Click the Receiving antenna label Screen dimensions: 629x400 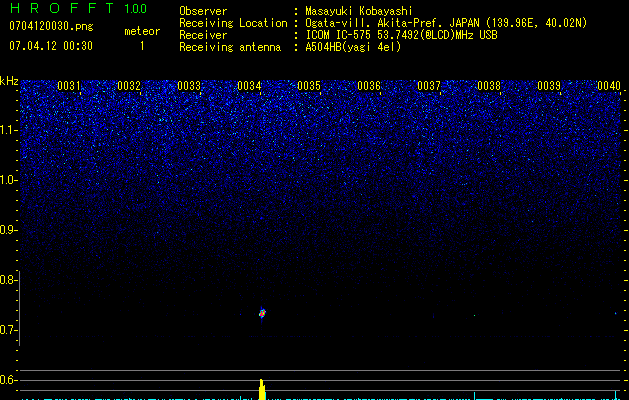230,47
